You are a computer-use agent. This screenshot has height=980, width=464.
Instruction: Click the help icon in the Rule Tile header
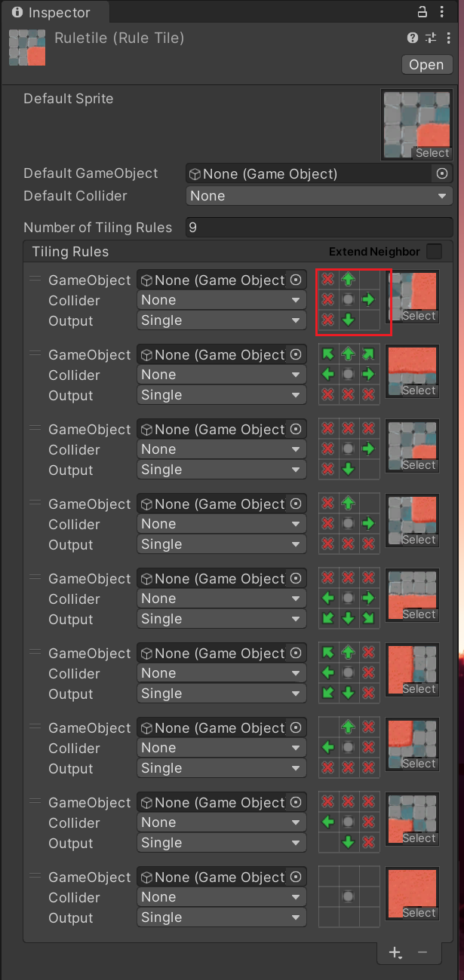click(412, 38)
